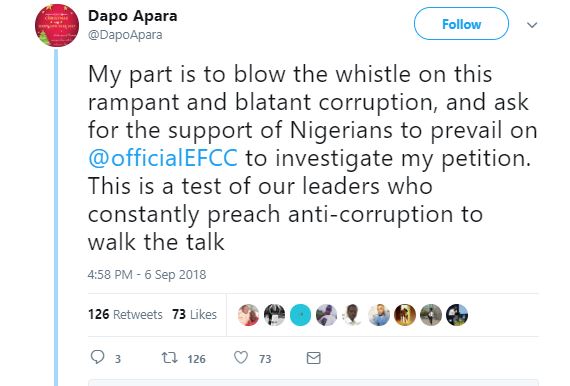Open Dapo Apara's red profile avatar
The height and width of the screenshot is (386, 570).
click(57, 25)
